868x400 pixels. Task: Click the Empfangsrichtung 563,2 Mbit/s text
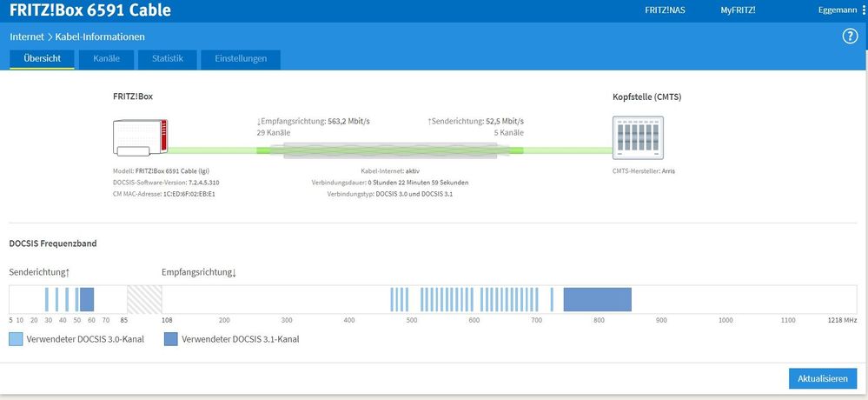click(314, 122)
